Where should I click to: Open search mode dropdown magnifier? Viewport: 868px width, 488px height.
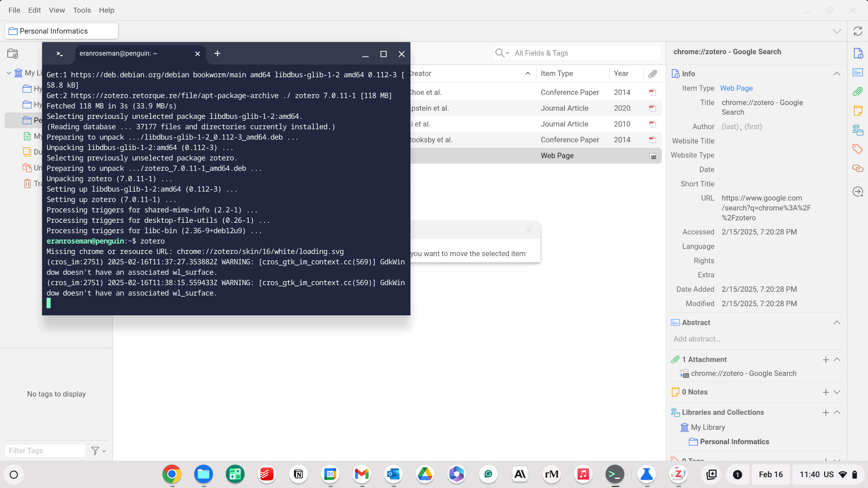(x=502, y=53)
